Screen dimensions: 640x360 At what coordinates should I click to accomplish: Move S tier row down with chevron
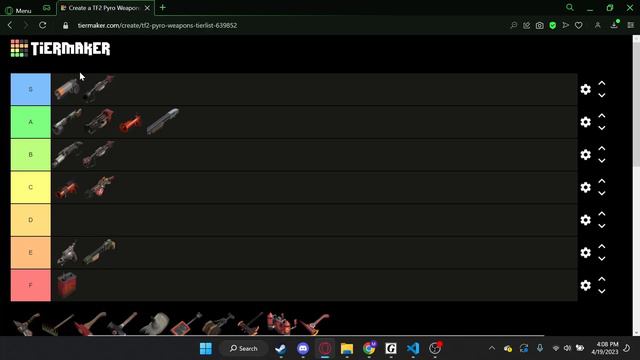602,96
